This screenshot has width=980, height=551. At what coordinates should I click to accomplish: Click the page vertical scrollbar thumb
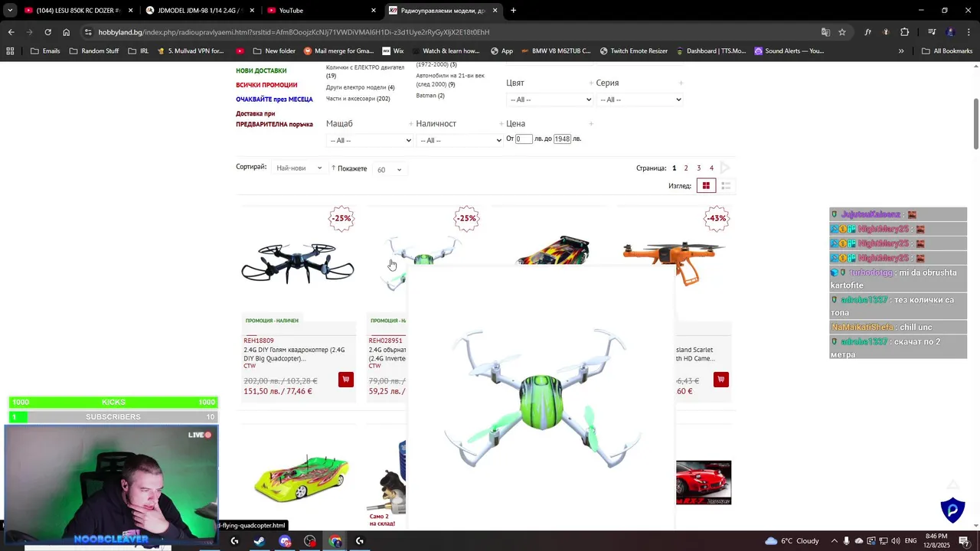pos(975,124)
